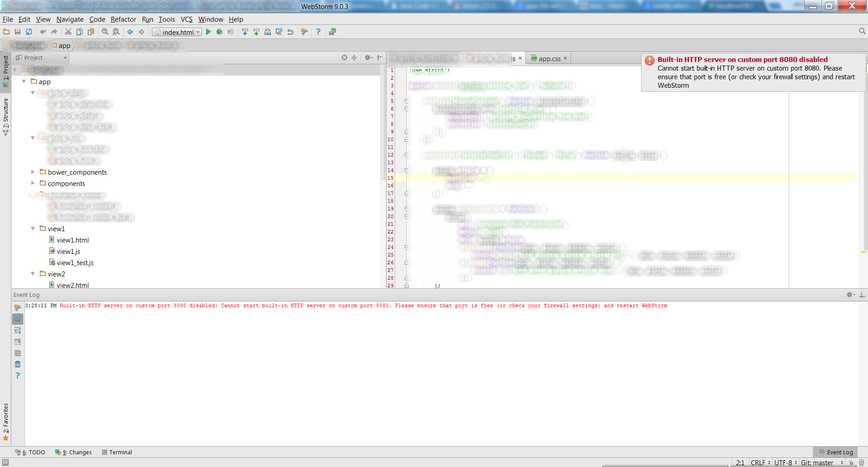
Task: Open the Favorites side tool window
Action: 5,422
